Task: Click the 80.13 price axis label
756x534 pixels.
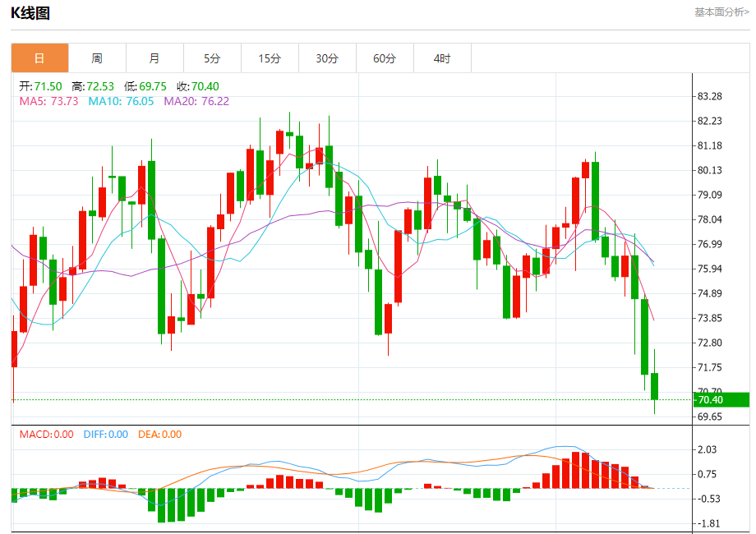Action: (710, 170)
